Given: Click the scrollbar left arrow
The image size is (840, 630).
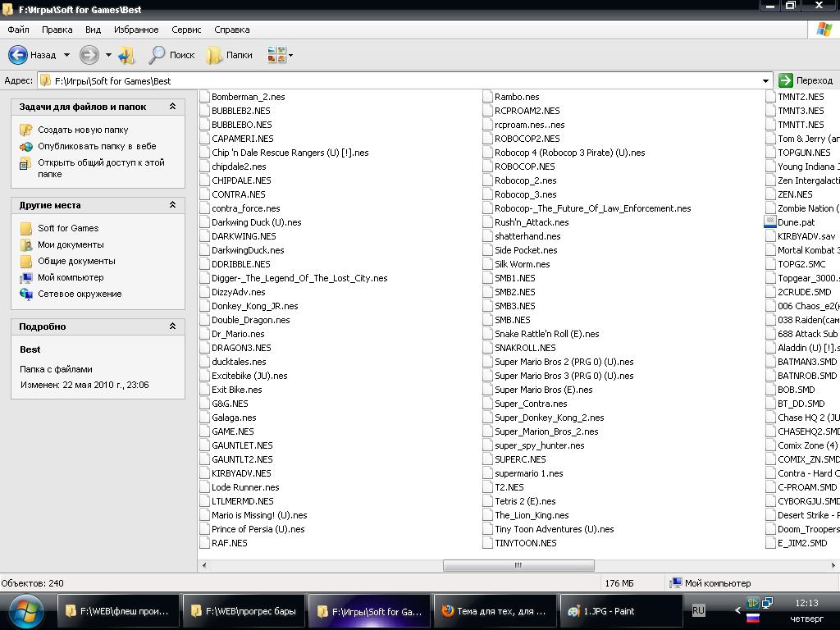Looking at the screenshot, I should [x=204, y=565].
